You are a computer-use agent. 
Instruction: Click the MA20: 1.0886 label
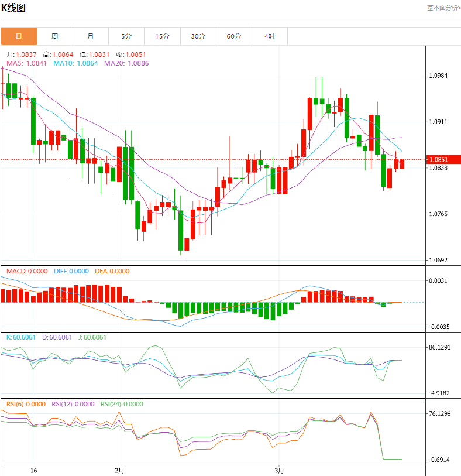tap(126, 63)
